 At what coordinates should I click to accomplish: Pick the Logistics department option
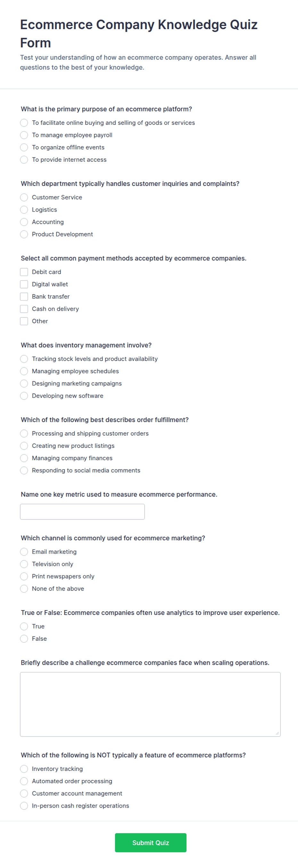[x=24, y=210]
